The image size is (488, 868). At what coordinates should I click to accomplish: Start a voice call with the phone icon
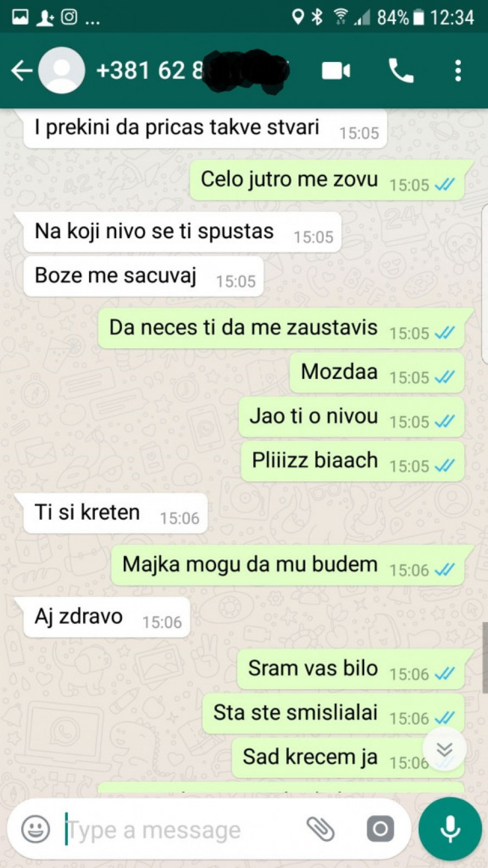point(401,71)
